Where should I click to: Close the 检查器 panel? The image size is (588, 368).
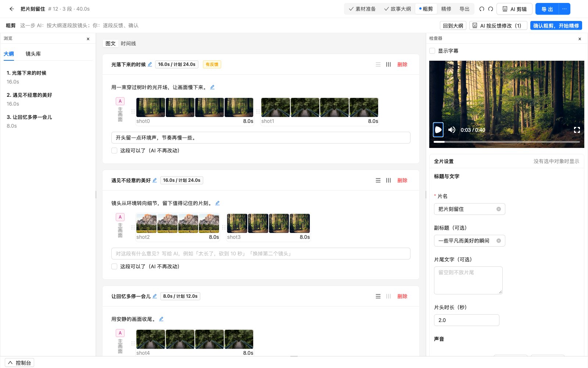[x=580, y=39]
